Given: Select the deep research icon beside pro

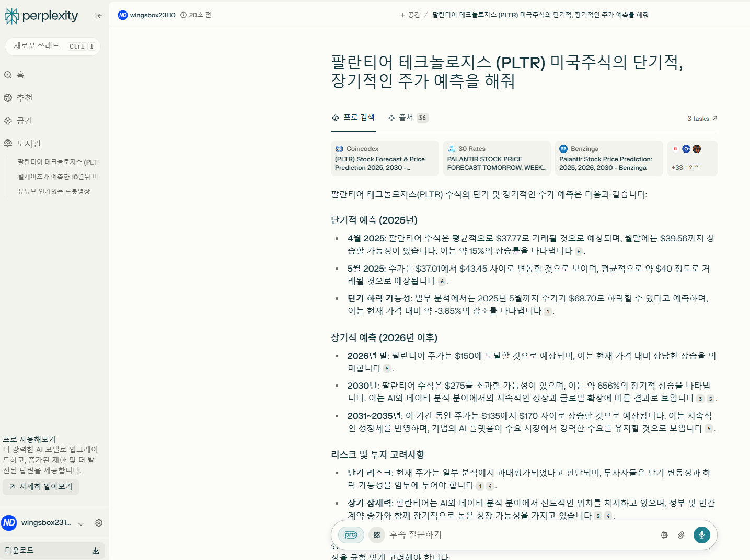Looking at the screenshot, I should coord(377,535).
